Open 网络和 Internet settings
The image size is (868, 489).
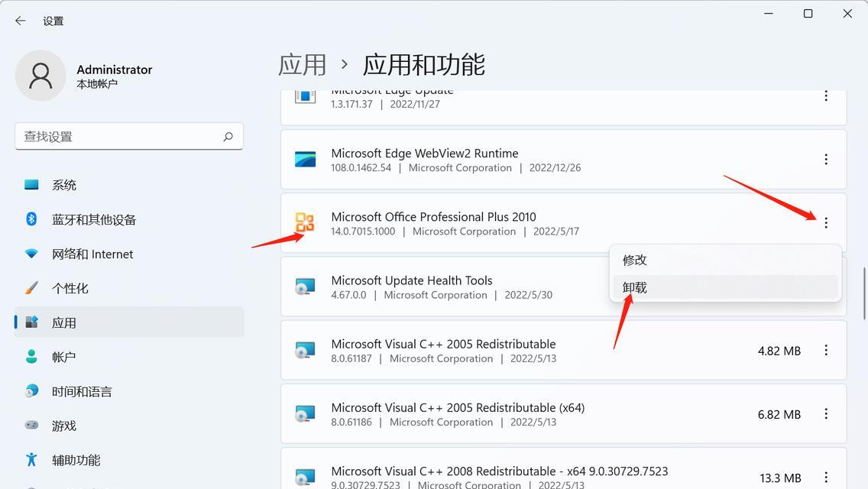pos(129,254)
